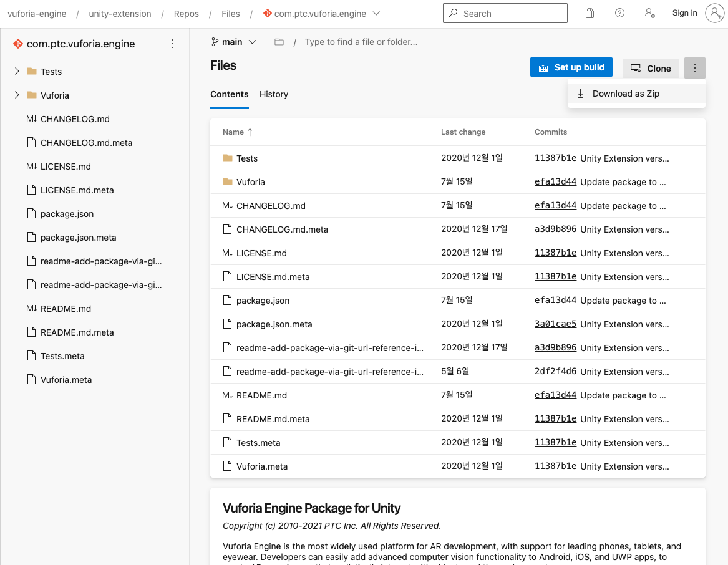
Task: Switch to the History tab
Action: (x=273, y=94)
